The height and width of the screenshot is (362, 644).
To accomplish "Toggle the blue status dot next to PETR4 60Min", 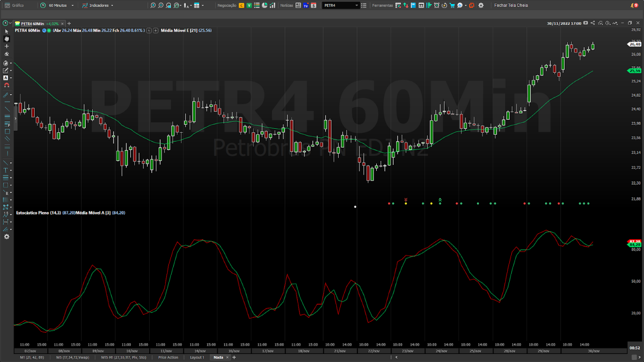I will (x=44, y=30).
